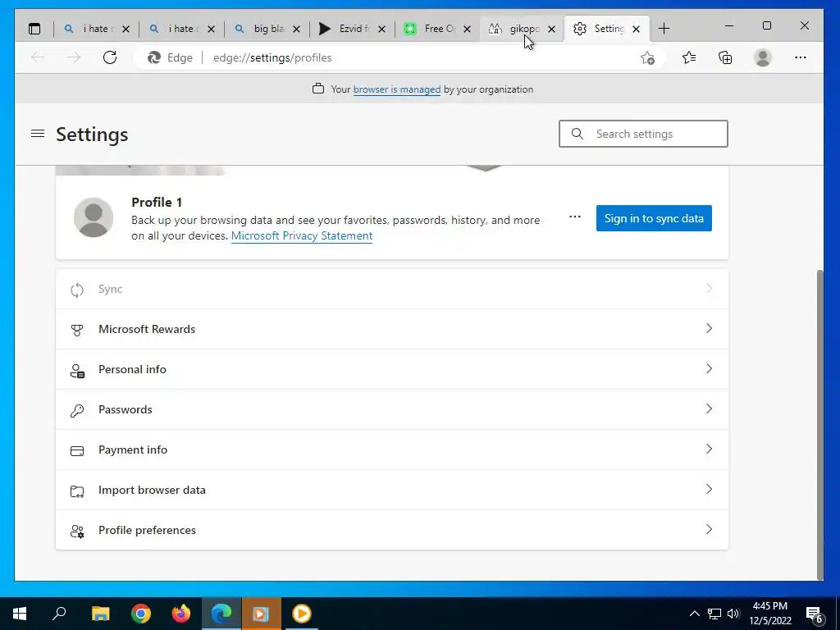
Task: Open the Windows Start menu
Action: coord(20,614)
